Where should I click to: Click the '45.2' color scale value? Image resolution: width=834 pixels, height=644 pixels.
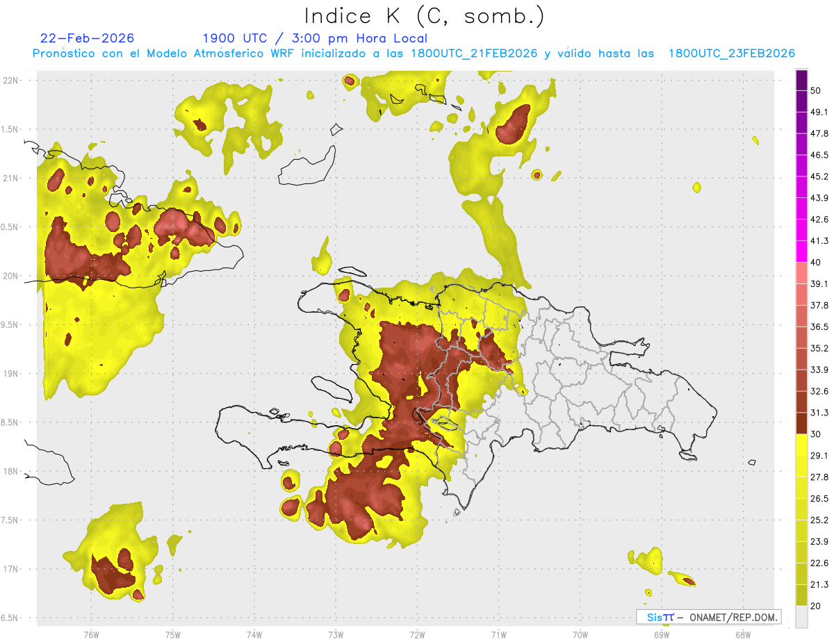pyautogui.click(x=819, y=176)
